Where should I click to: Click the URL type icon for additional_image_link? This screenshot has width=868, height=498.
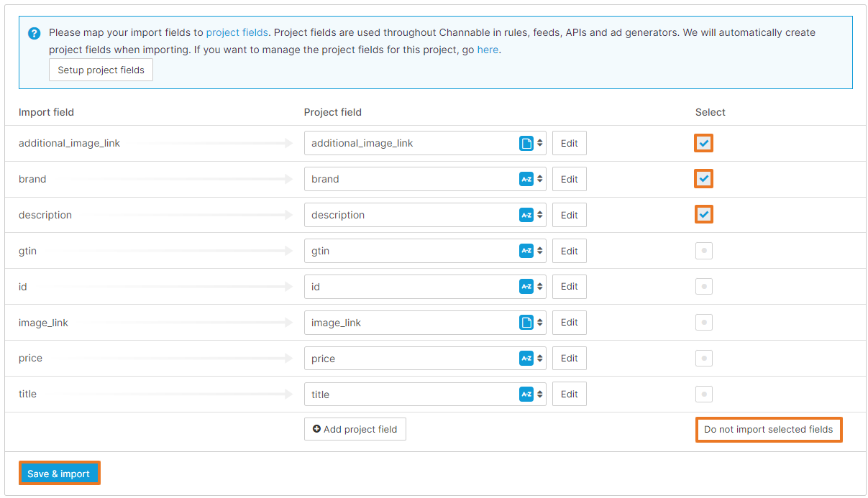(x=526, y=143)
